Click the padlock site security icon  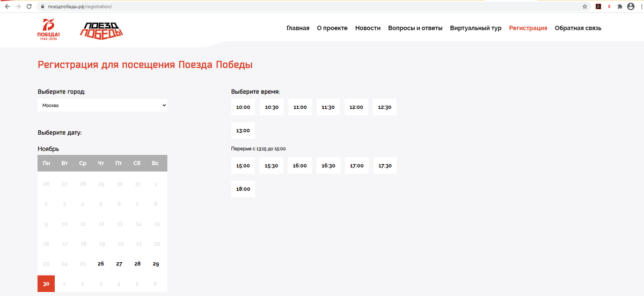coord(42,6)
